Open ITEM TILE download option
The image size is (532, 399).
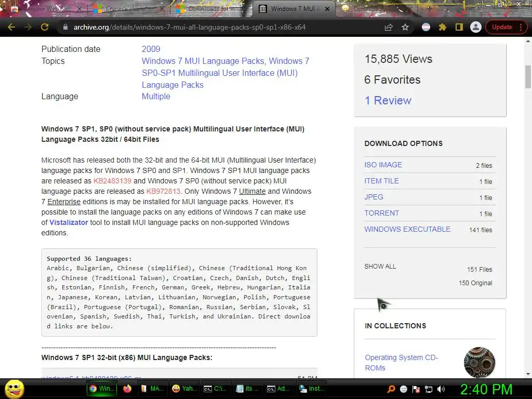pyautogui.click(x=381, y=181)
